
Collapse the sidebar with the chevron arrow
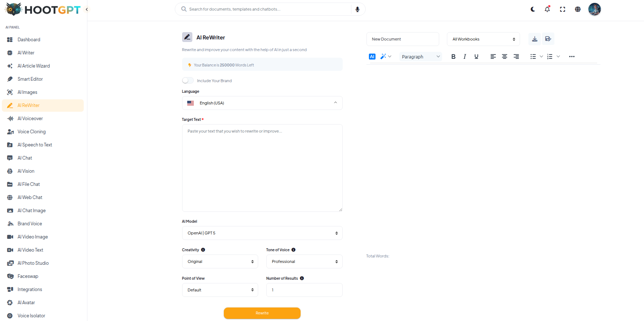(87, 9)
